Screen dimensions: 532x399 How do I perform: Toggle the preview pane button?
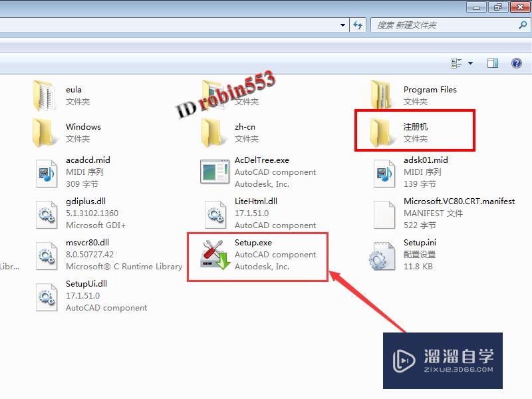(x=493, y=63)
